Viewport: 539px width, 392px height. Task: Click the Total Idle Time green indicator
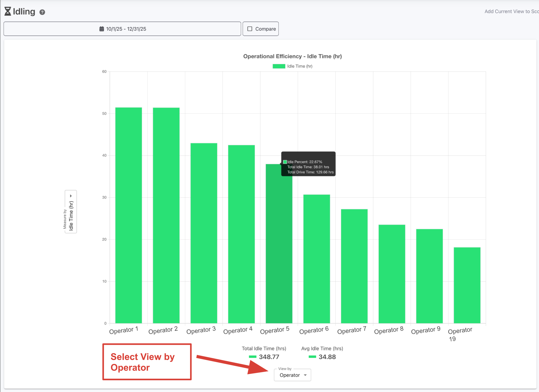click(253, 357)
